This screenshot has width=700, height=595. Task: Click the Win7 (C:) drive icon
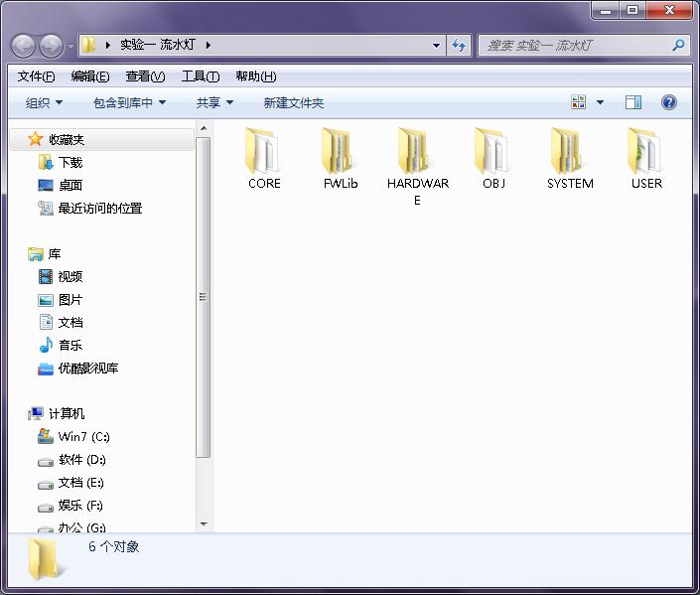[46, 436]
